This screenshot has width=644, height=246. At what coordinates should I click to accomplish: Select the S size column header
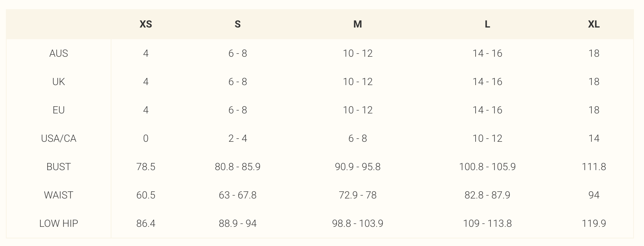[x=238, y=24]
